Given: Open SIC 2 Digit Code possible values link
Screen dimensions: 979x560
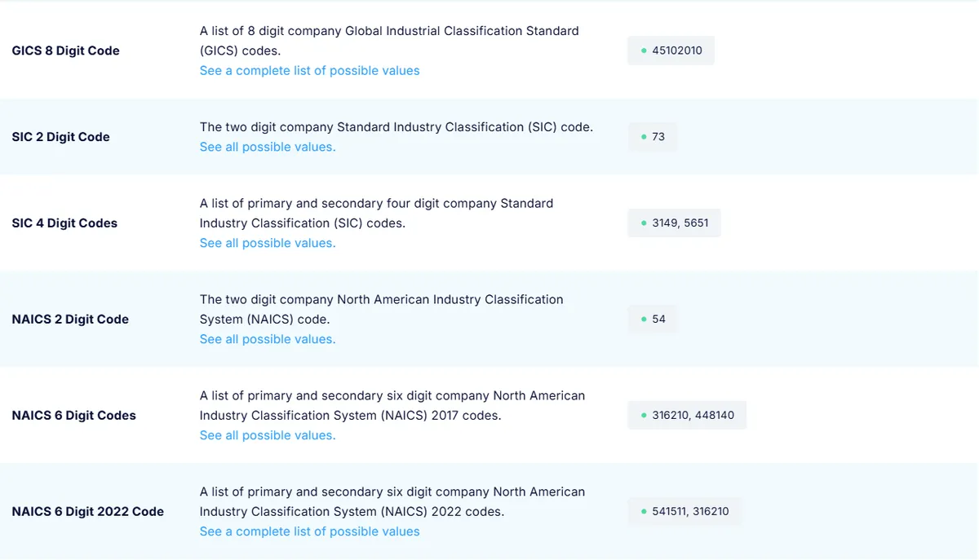Looking at the screenshot, I should pos(268,147).
